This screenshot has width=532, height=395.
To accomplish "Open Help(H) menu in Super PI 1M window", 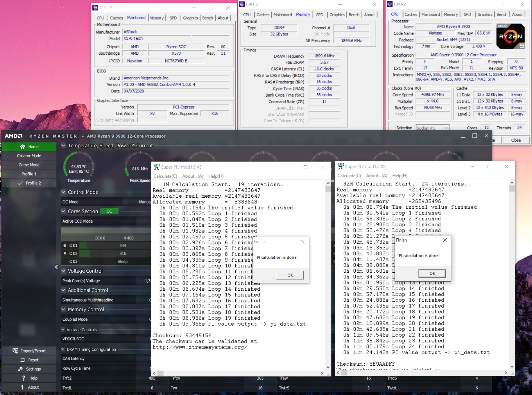I will click(x=216, y=176).
